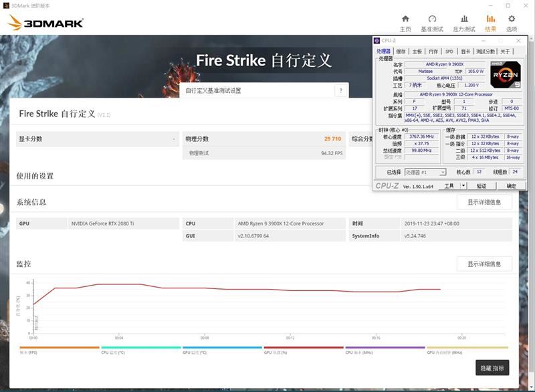
Task: Click the 3DMark vertical scrollbar down arrow
Action: pos(532,387)
